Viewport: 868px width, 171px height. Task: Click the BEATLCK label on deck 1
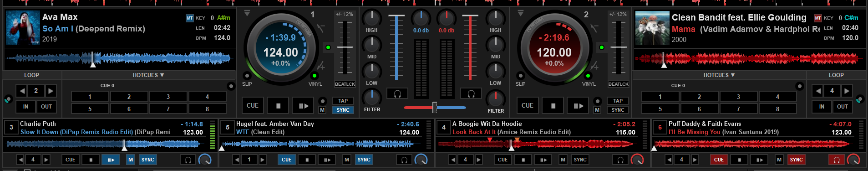tap(345, 84)
